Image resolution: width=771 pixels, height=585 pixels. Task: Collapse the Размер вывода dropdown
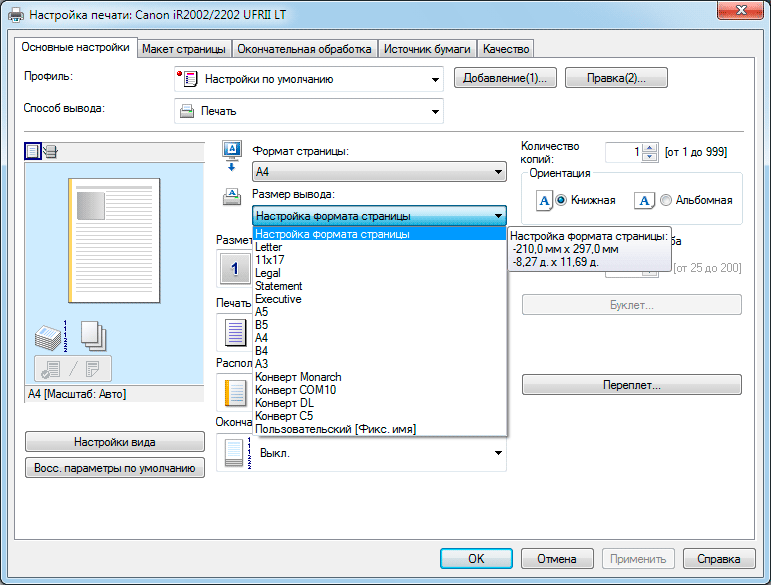pyautogui.click(x=379, y=216)
